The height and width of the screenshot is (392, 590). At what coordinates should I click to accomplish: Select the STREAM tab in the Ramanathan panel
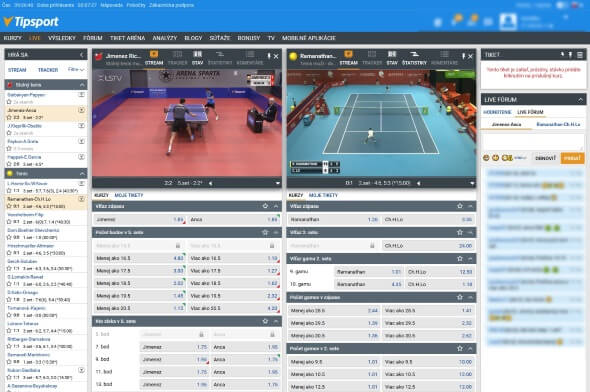pos(348,58)
